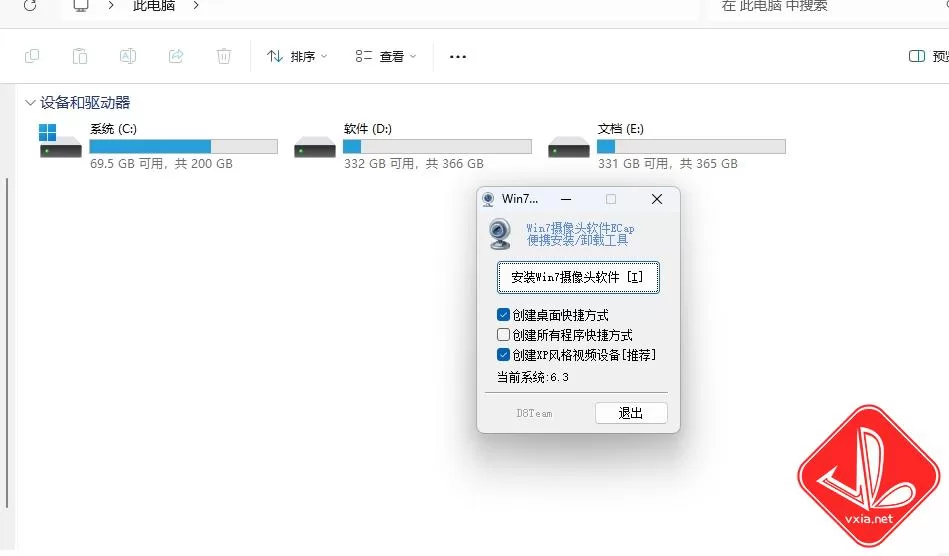Open the 查看 view dropdown
949x556 pixels.
(x=386, y=56)
